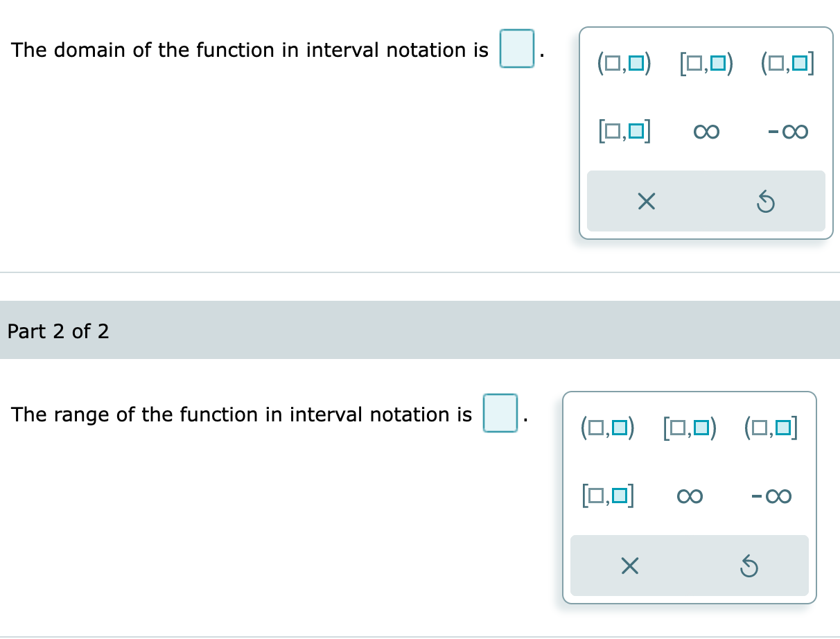Select the interval (□,□] in range palette
Image resolution: width=840 pixels, height=639 pixels.
tap(770, 427)
